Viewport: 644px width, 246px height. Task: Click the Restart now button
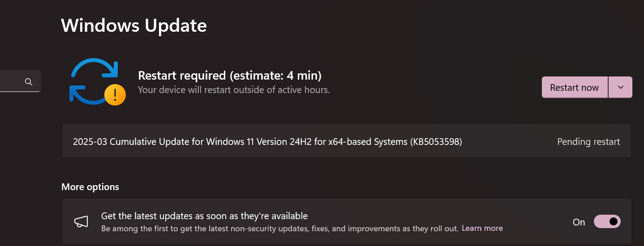575,87
